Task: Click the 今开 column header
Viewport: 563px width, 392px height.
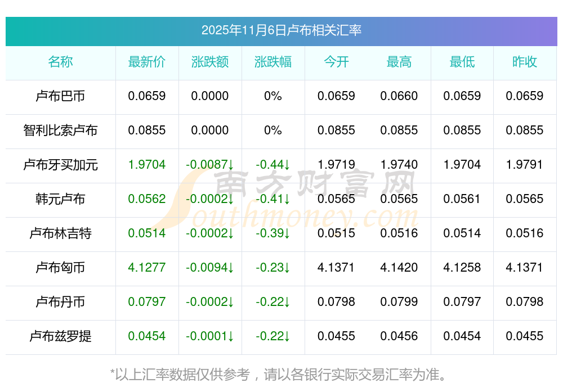Action: click(x=336, y=62)
